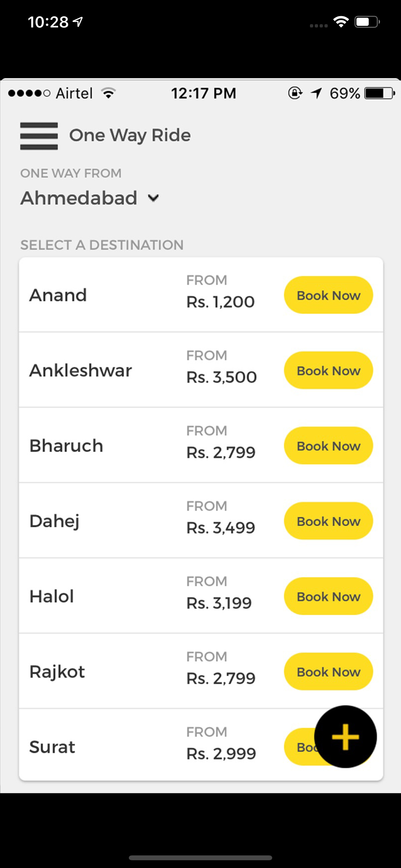
Task: Open the hamburger menu icon
Action: [x=39, y=136]
